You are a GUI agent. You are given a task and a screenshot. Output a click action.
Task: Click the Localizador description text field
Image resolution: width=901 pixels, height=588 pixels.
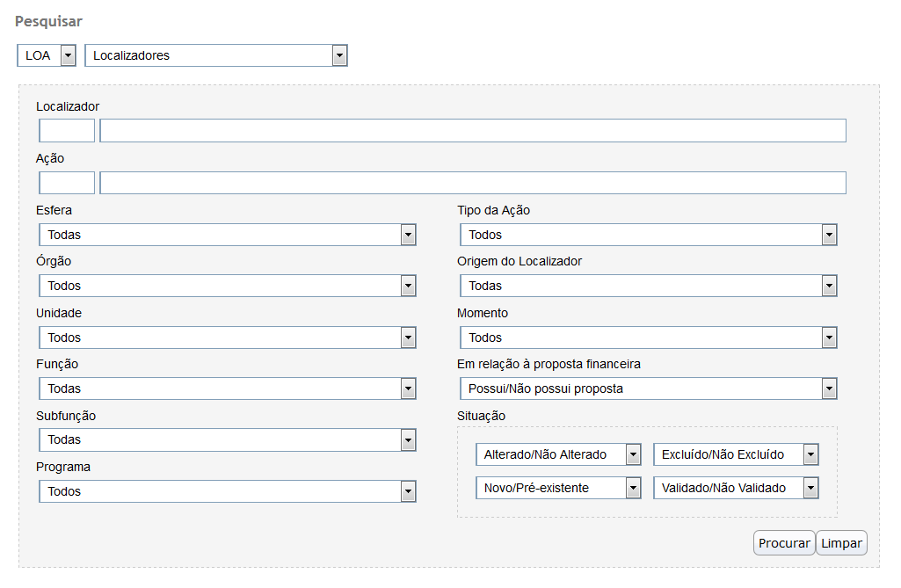(472, 131)
